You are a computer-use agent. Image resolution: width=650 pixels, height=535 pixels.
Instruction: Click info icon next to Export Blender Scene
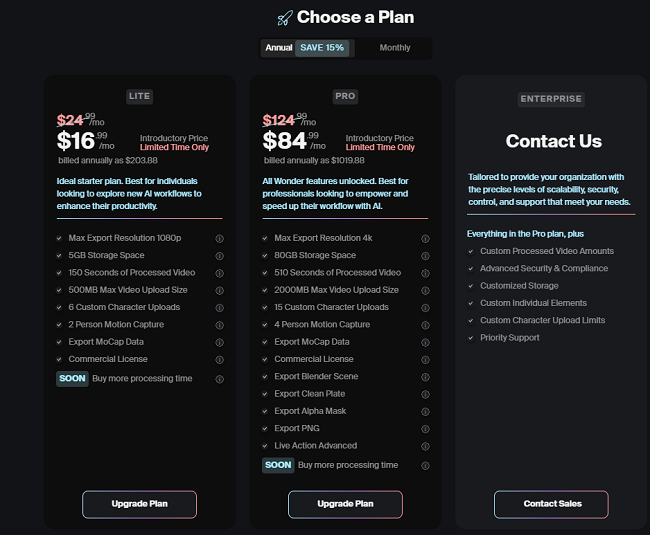tap(425, 377)
